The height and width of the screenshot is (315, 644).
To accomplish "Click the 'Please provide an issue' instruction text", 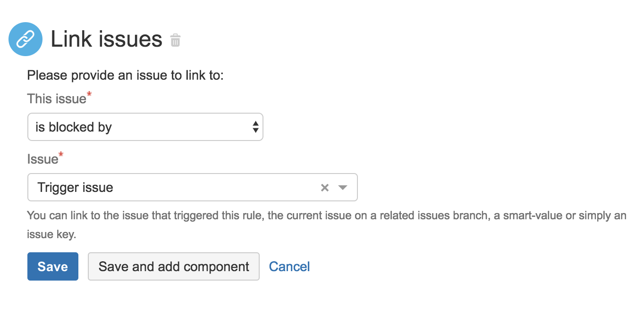I will (x=125, y=75).
